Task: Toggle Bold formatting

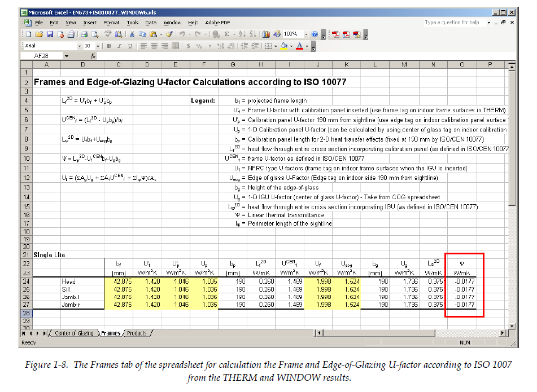Action: pos(109,46)
